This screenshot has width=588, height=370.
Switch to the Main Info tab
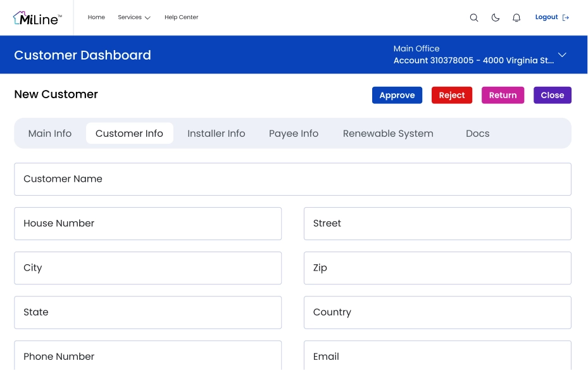pyautogui.click(x=50, y=134)
